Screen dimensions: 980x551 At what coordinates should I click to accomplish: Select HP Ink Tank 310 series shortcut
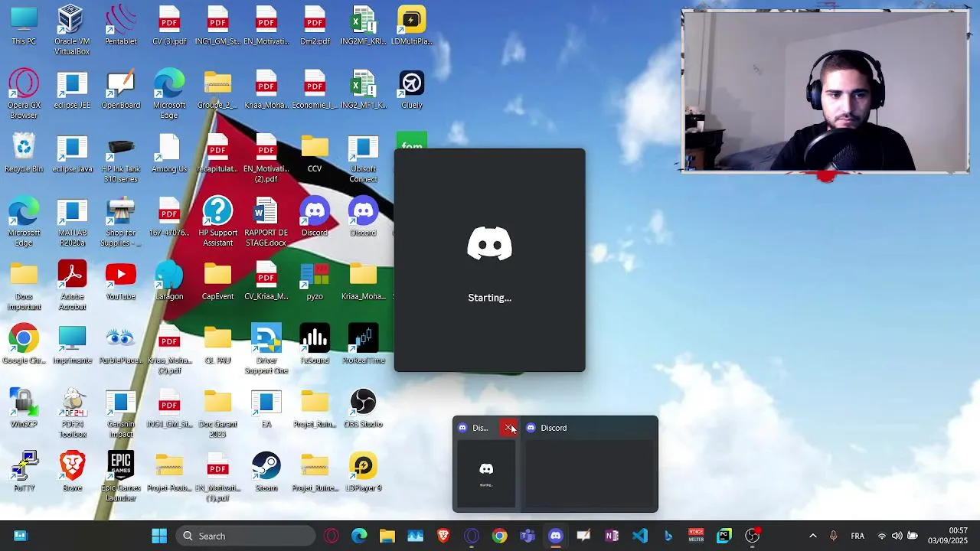point(121,158)
